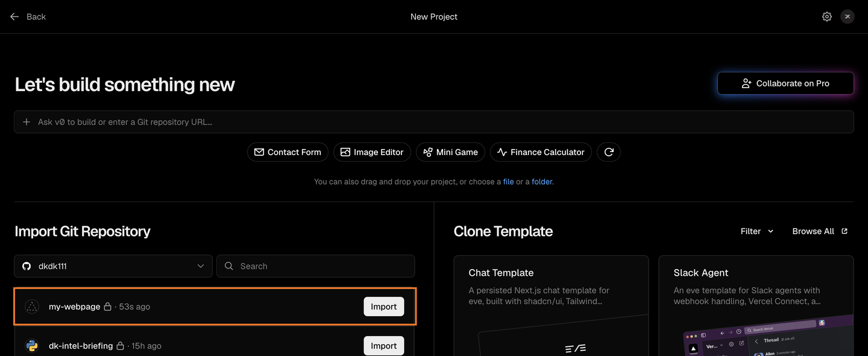The width and height of the screenshot is (868, 356).
Task: Click the plus icon in the prompt box
Action: (x=27, y=122)
